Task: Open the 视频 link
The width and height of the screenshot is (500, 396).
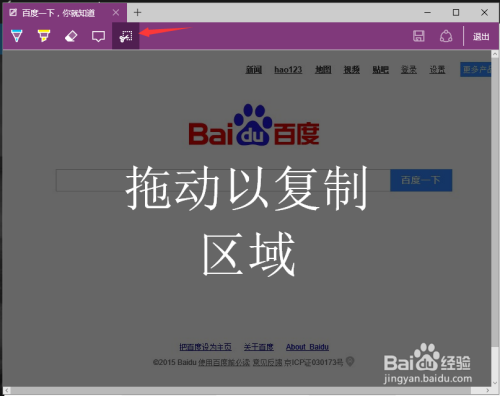Action: point(352,70)
